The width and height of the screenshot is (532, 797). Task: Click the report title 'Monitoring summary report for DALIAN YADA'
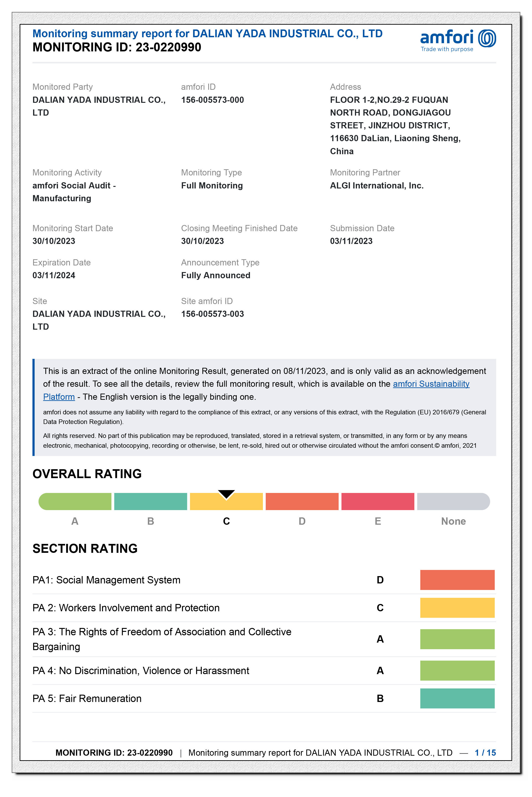[x=207, y=34]
